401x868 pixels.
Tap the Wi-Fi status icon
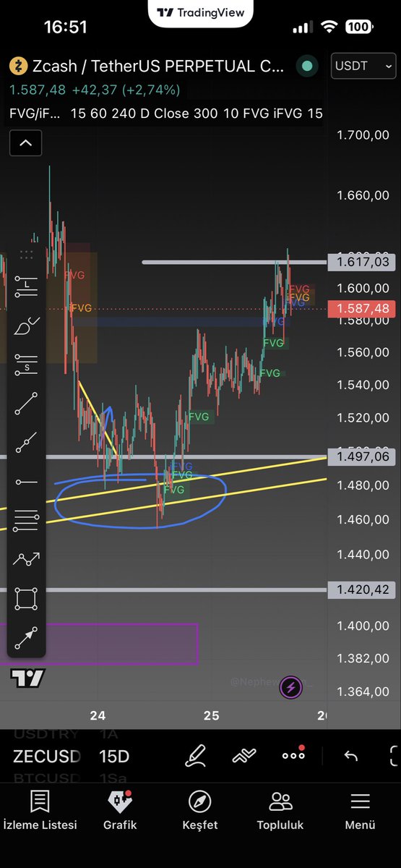(x=331, y=27)
